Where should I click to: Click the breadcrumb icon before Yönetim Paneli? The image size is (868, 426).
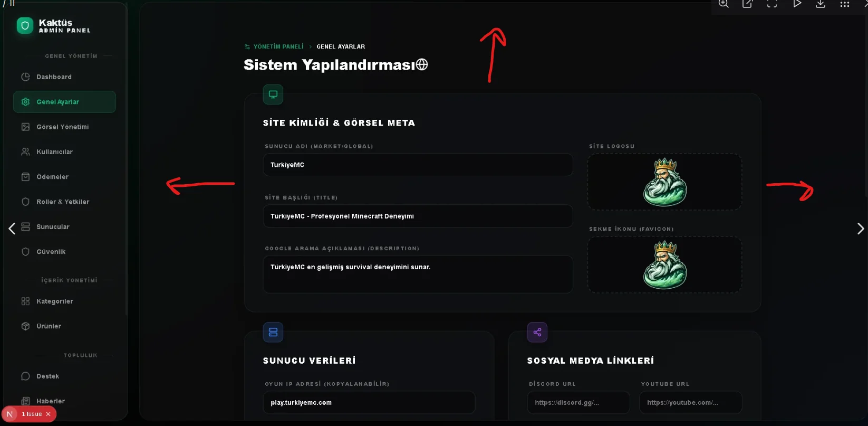(x=247, y=47)
